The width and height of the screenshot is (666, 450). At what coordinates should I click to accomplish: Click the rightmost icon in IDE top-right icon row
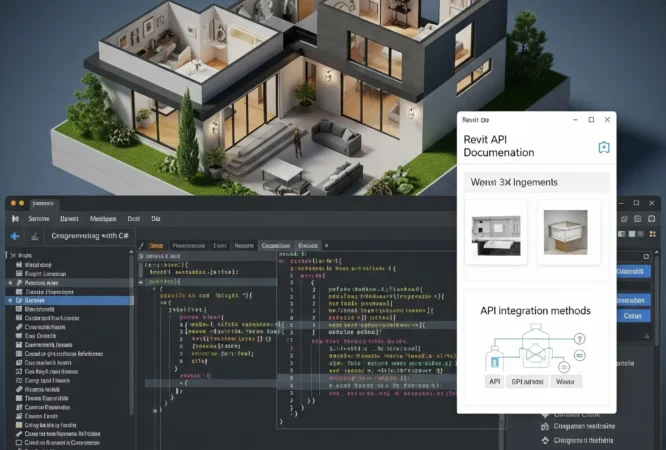tap(652, 219)
